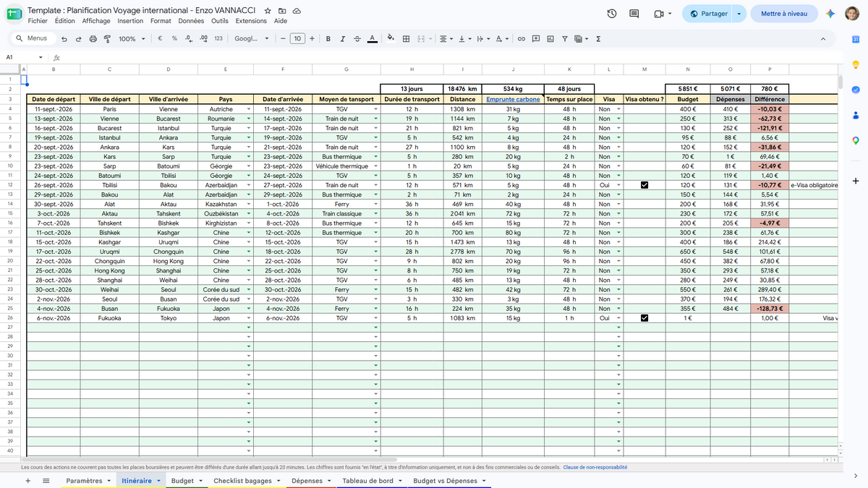Open the zoom level 100% dropdown
This screenshot has width=868, height=488.
coord(131,39)
